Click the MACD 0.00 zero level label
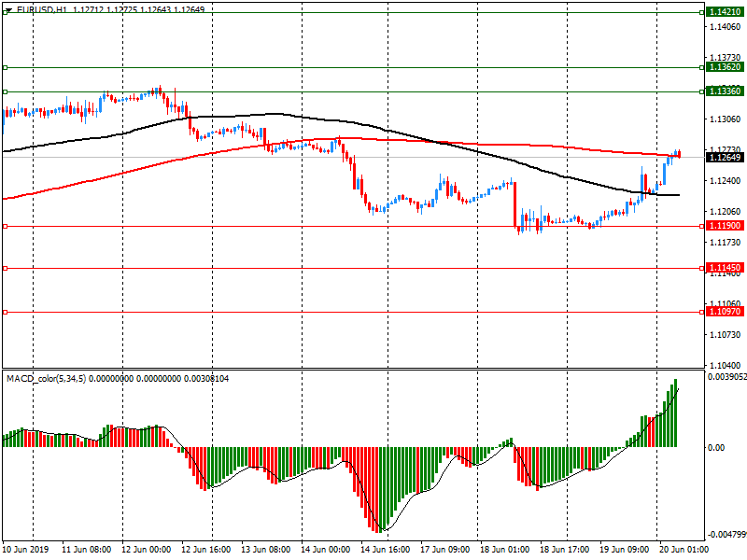747x560 pixels. 716,448
